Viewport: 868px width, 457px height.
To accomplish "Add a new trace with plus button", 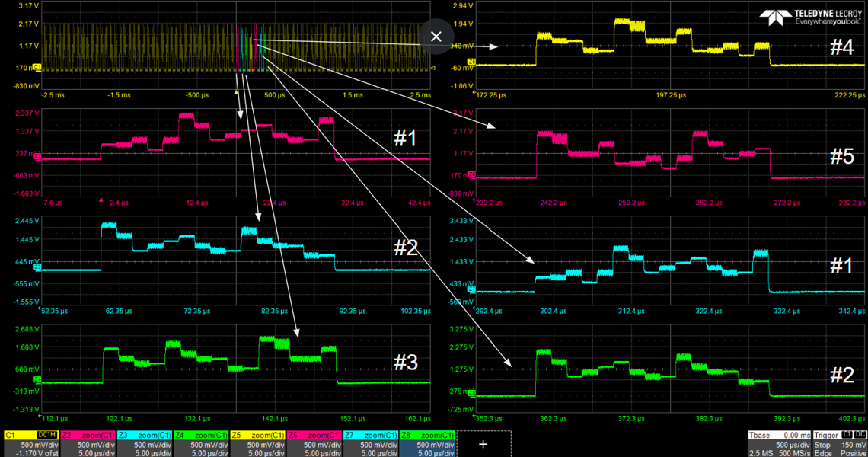I will tap(483, 443).
